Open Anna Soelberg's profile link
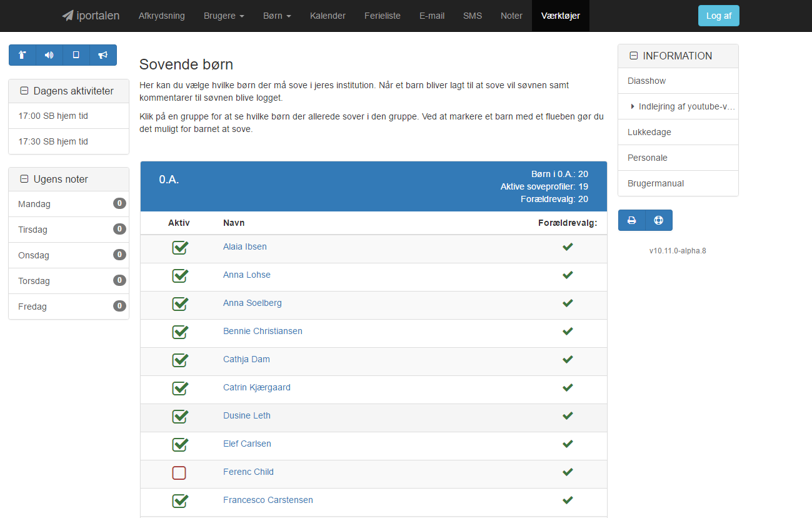Image resolution: width=812 pixels, height=518 pixels. point(253,303)
